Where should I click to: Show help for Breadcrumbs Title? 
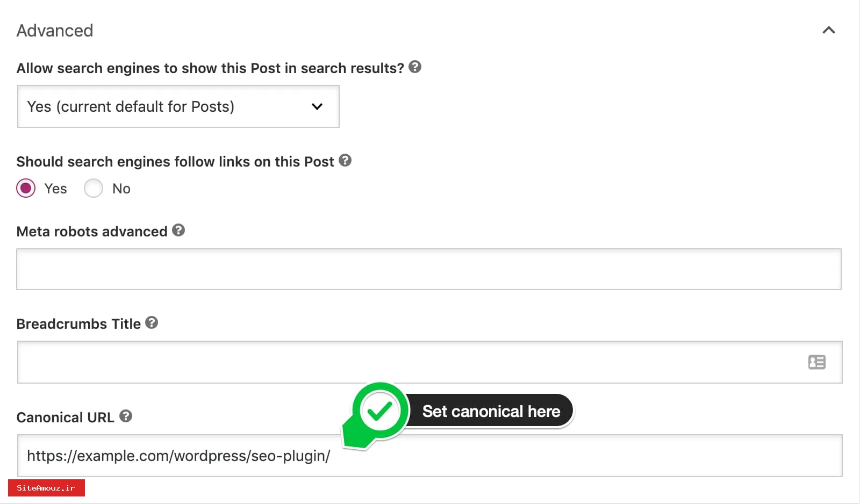click(152, 322)
